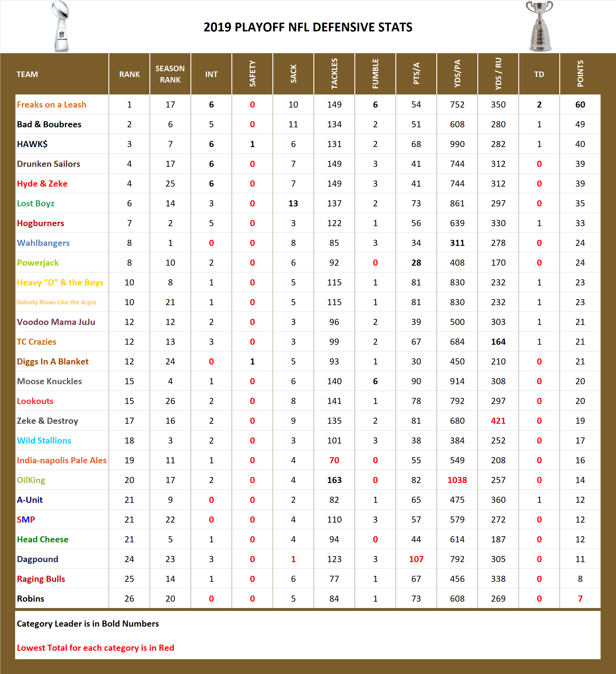The height and width of the screenshot is (674, 616).
Task: Click the red 1038 YDS/PA value for OilKing
Action: tap(457, 480)
